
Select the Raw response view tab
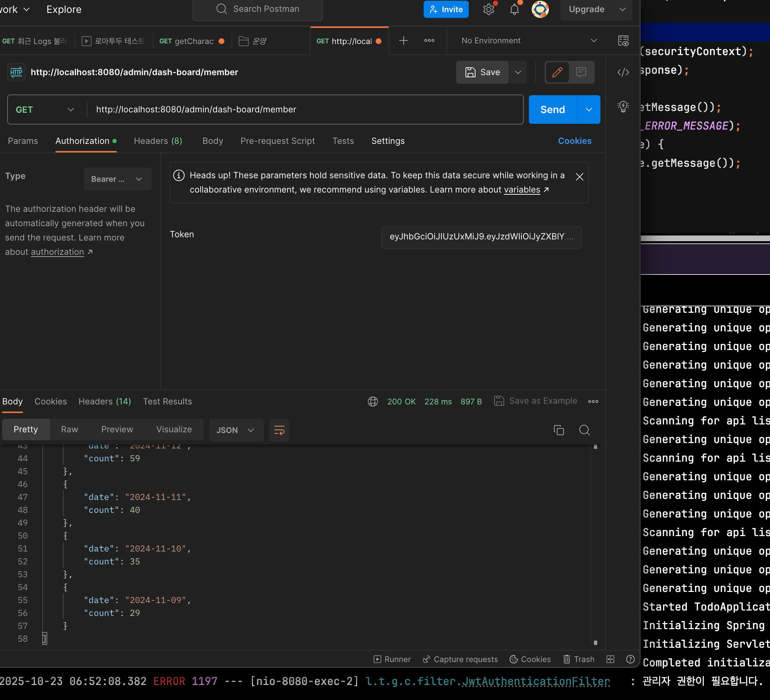tap(69, 429)
